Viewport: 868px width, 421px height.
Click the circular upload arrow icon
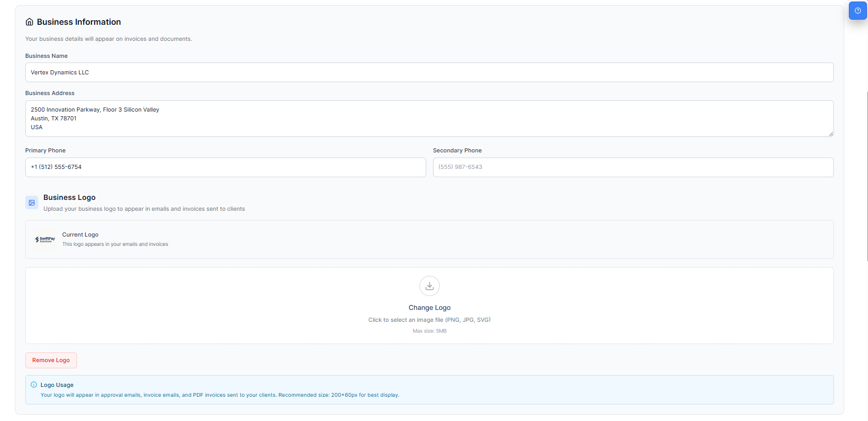point(429,286)
